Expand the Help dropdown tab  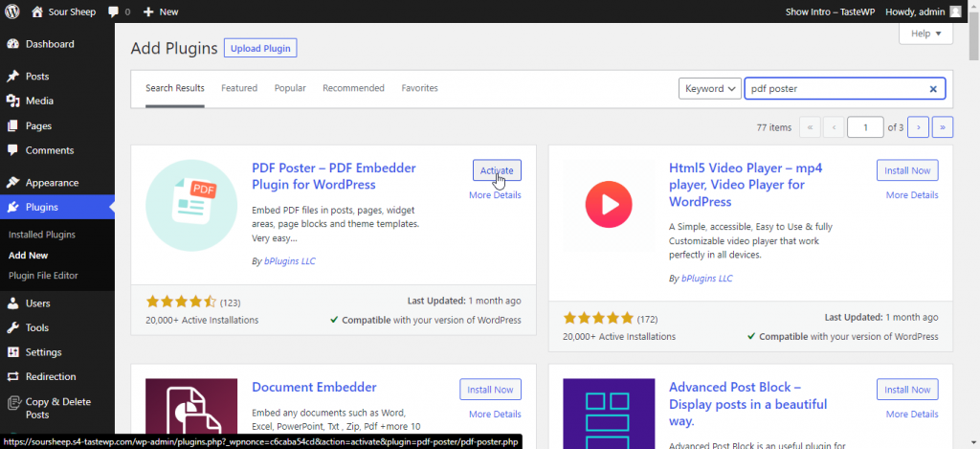coord(925,34)
